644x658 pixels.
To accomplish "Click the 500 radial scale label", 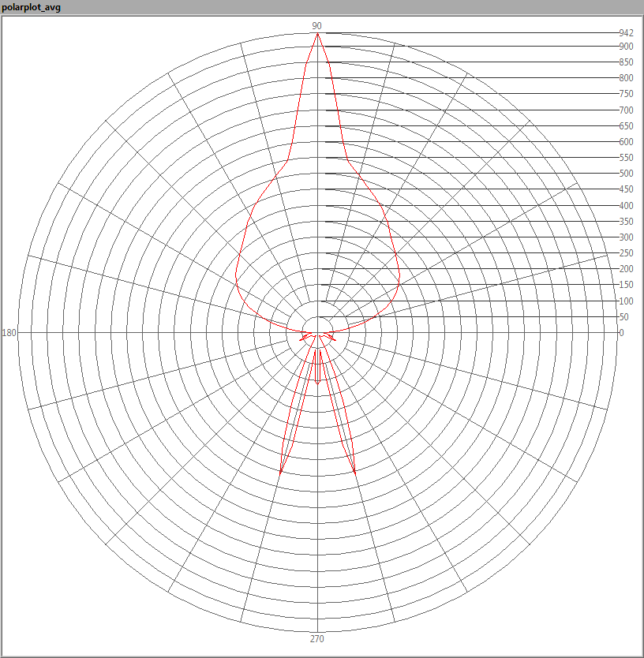I will click(x=626, y=174).
